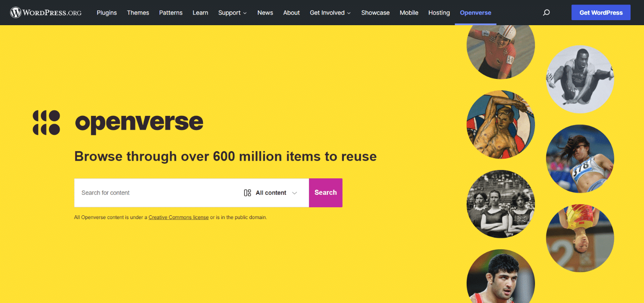The image size is (644, 303).
Task: Click the Openverse logo mark
Action: pyautogui.click(x=46, y=122)
